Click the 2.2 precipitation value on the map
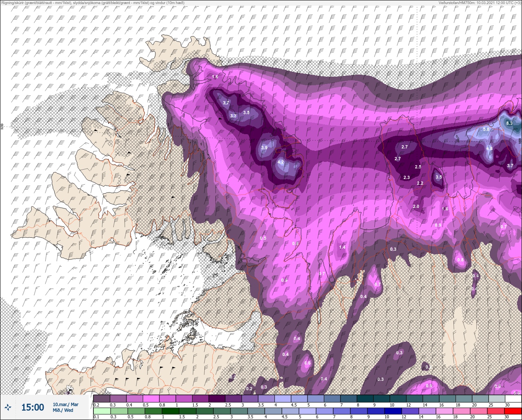This screenshot has width=522, height=420. (x=420, y=183)
